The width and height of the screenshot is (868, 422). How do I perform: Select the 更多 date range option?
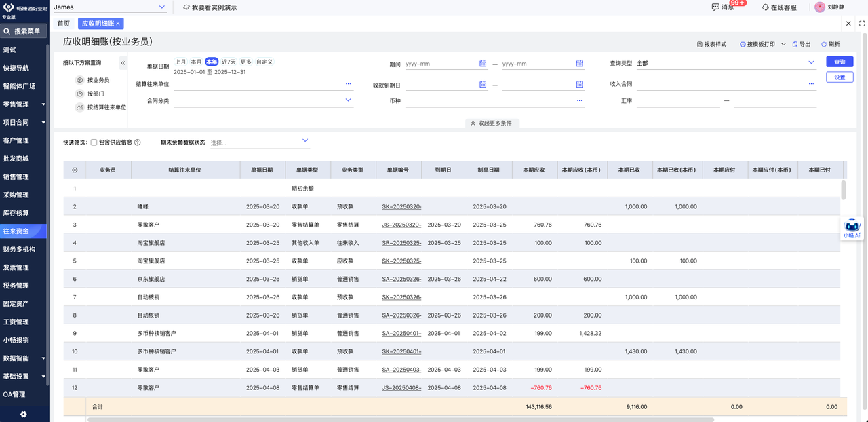pyautogui.click(x=246, y=62)
